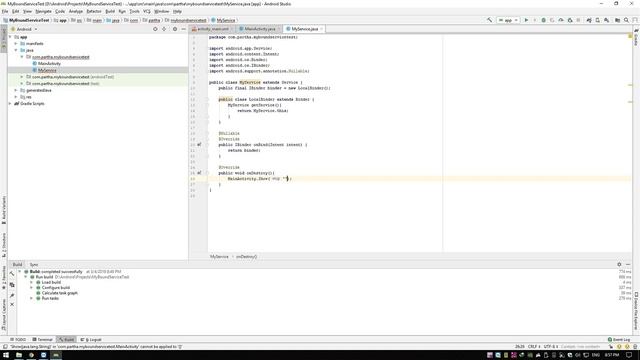Start debugging with the bug icon
The width and height of the screenshot is (640, 360).
tap(543, 20)
